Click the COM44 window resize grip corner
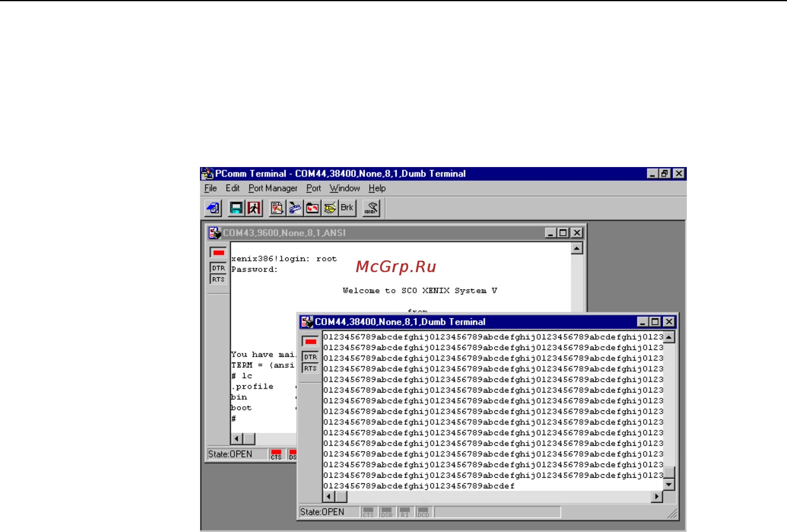The height and width of the screenshot is (532, 787). pyautogui.click(x=672, y=513)
